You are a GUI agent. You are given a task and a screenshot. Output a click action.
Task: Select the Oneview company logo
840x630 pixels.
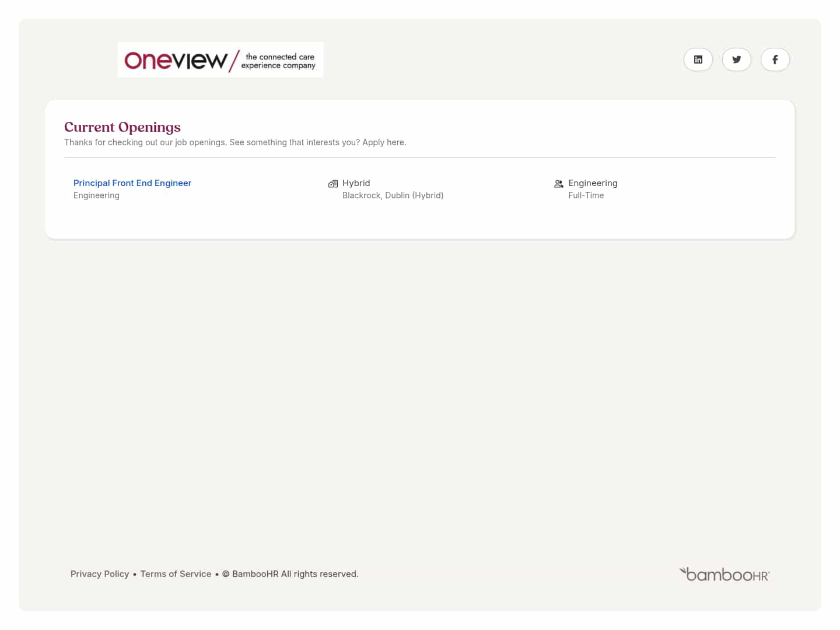tap(220, 60)
